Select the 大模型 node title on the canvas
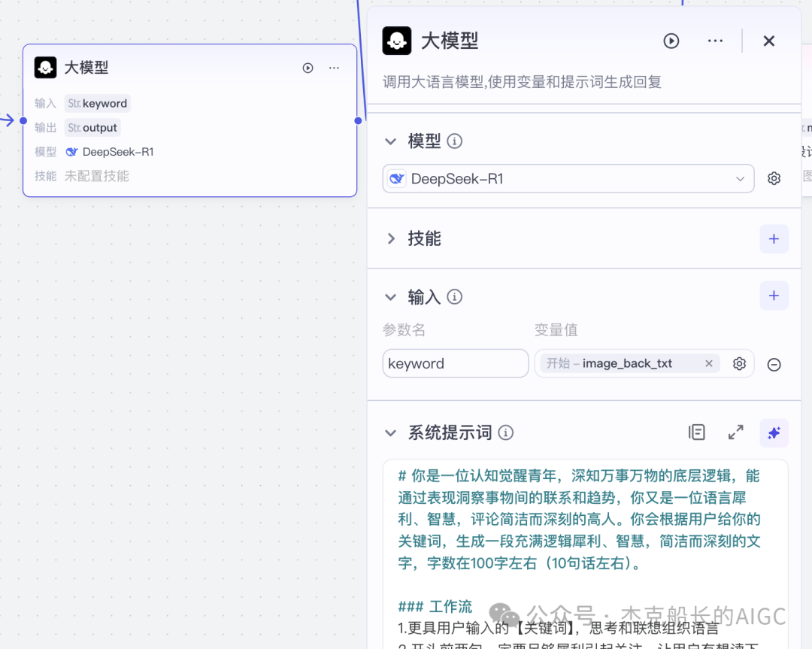The width and height of the screenshot is (812, 649). click(86, 68)
